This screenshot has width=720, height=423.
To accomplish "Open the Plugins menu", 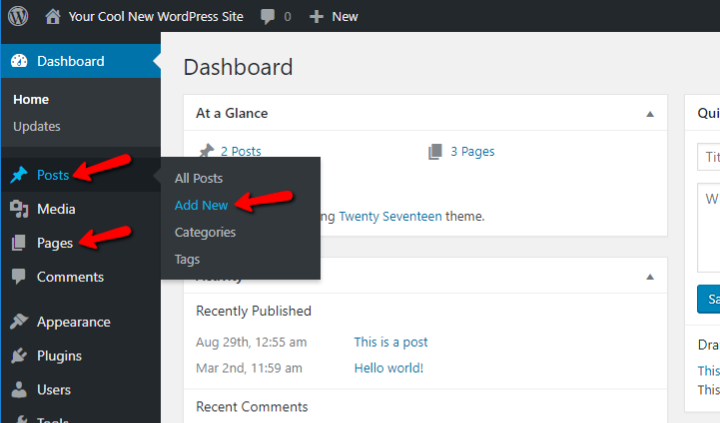I will pyautogui.click(x=59, y=356).
